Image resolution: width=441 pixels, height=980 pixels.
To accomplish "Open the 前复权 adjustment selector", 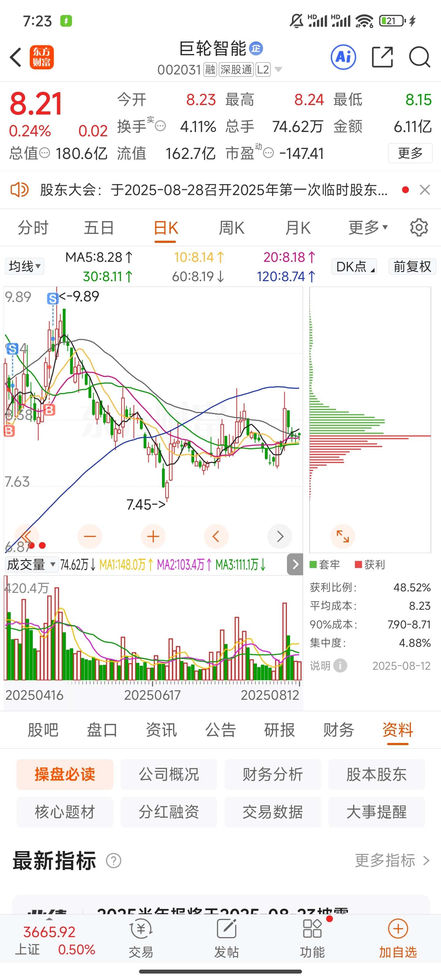I will coord(412,266).
